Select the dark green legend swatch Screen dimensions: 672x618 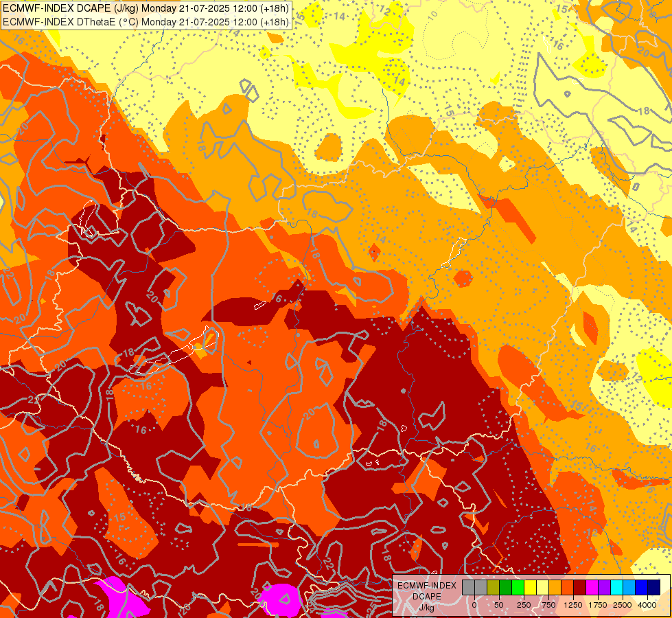click(x=506, y=588)
